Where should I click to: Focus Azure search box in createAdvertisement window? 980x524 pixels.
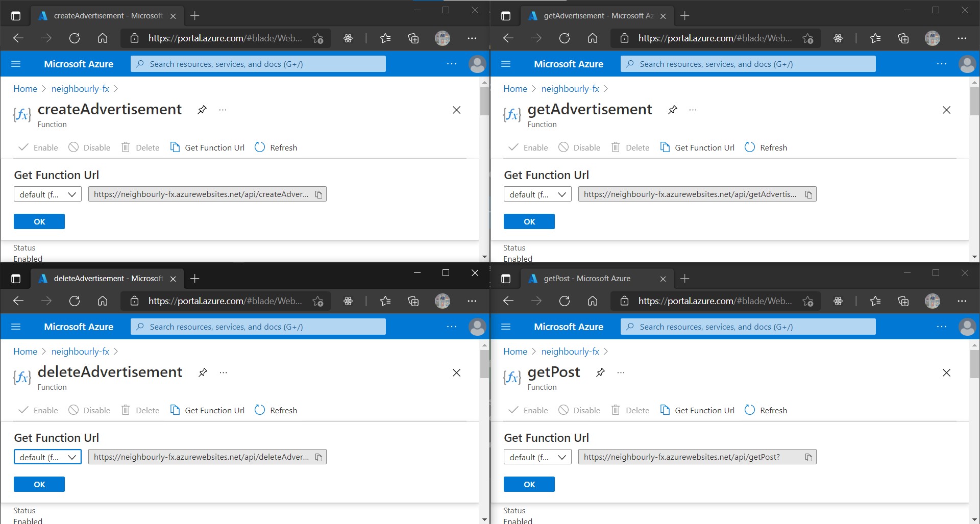pos(258,64)
